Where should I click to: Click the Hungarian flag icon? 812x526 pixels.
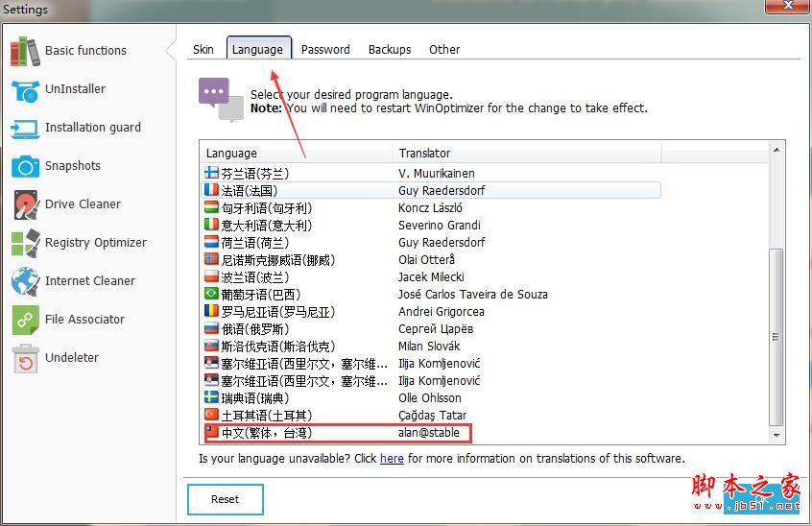point(211,207)
